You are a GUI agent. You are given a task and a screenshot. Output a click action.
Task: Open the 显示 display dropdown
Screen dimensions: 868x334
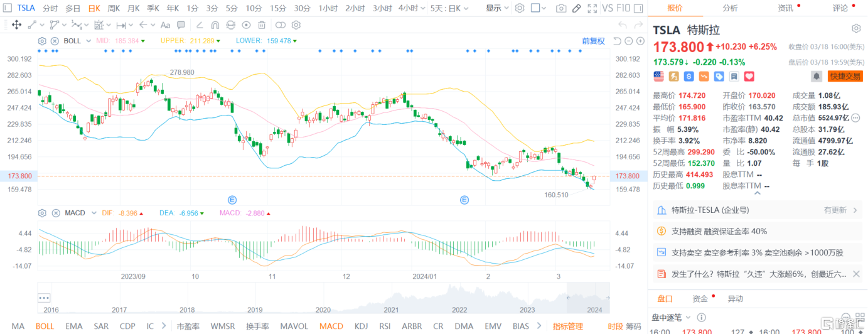pos(497,8)
